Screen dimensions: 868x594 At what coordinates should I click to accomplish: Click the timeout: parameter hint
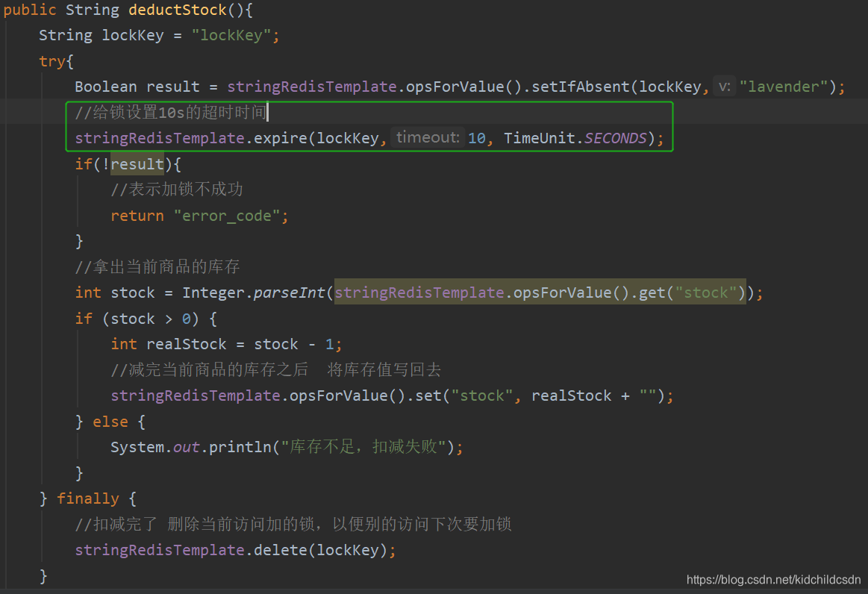(x=428, y=137)
